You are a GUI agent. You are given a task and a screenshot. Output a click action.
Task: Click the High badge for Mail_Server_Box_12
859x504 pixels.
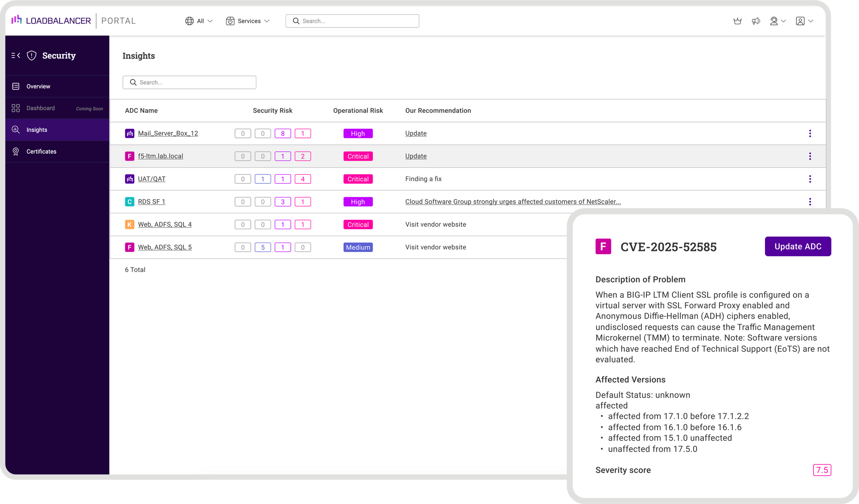pos(358,134)
